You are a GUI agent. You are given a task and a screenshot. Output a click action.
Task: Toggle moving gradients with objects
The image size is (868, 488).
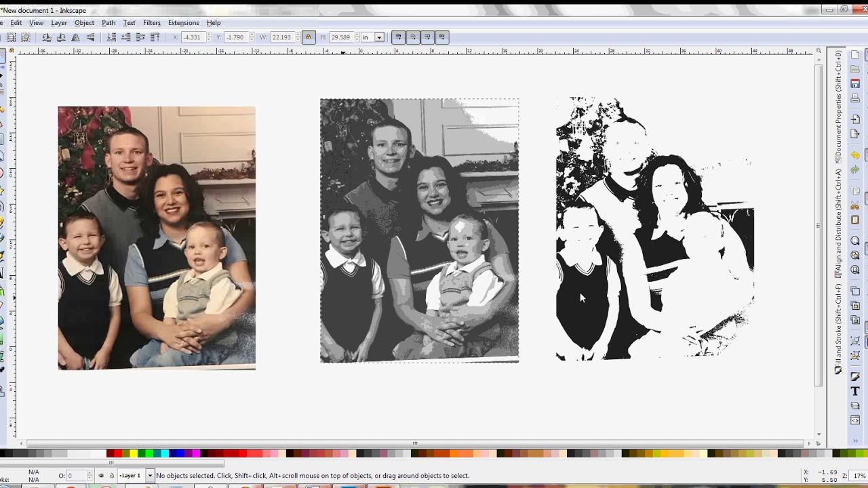427,37
